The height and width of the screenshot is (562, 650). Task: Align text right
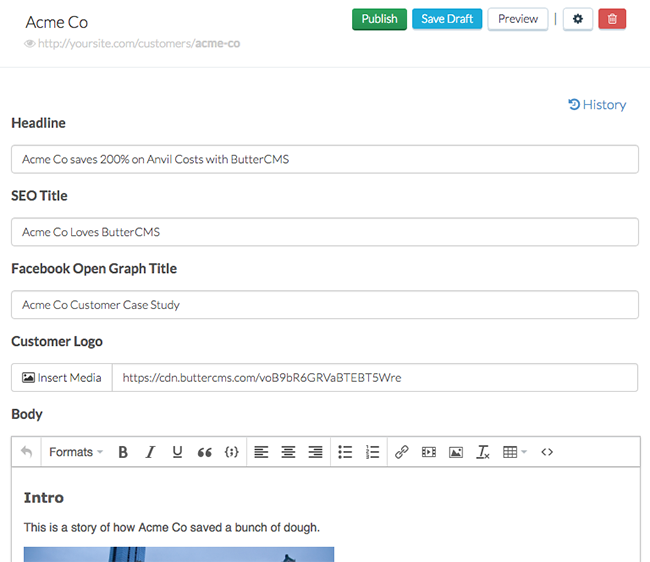coord(315,452)
